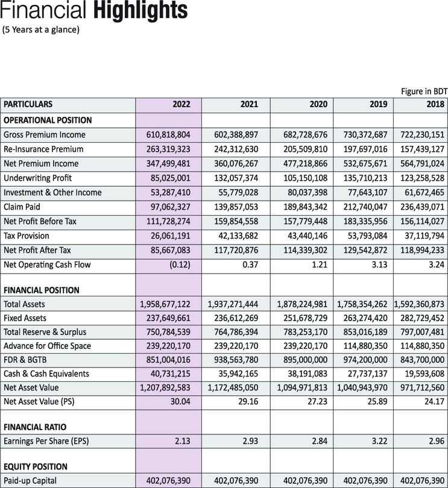Click the 'Investment & Other Income' label
Image resolution: width=448 pixels, height=488 pixels.
point(52,192)
